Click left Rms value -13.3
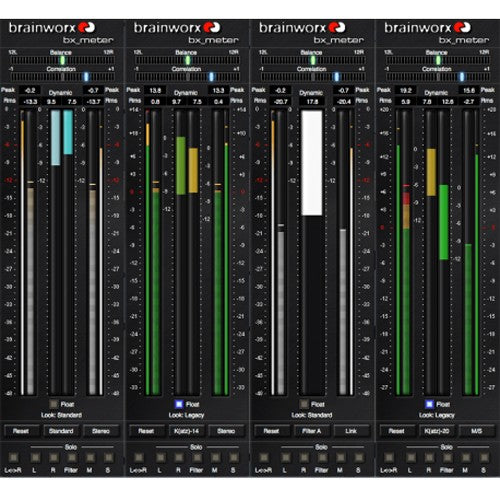Screen dimensions: 500x500 [x=30, y=101]
